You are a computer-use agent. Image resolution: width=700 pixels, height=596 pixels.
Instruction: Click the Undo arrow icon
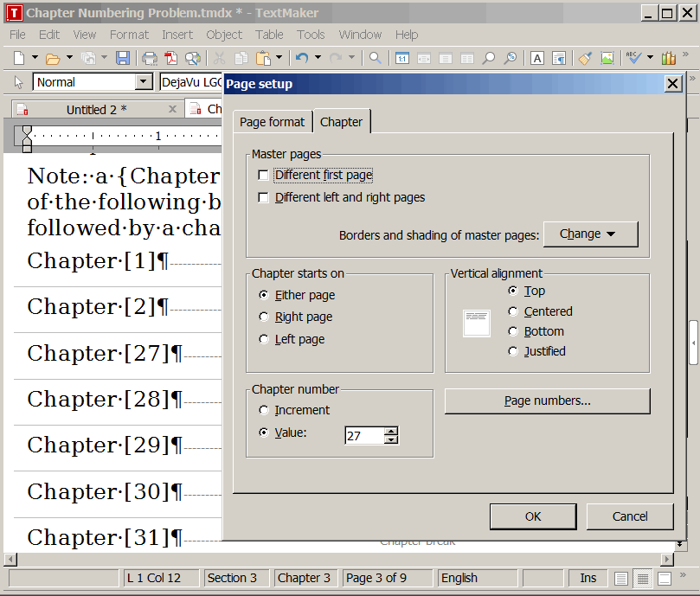[x=301, y=58]
